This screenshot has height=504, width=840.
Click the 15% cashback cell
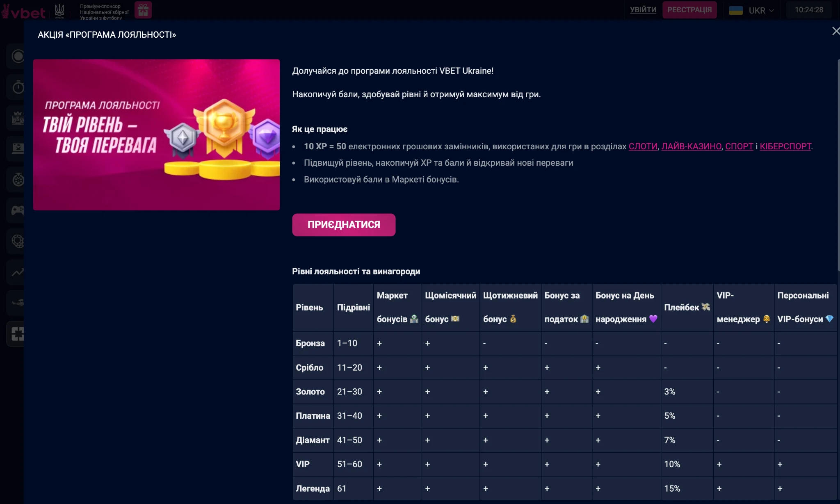point(687,488)
